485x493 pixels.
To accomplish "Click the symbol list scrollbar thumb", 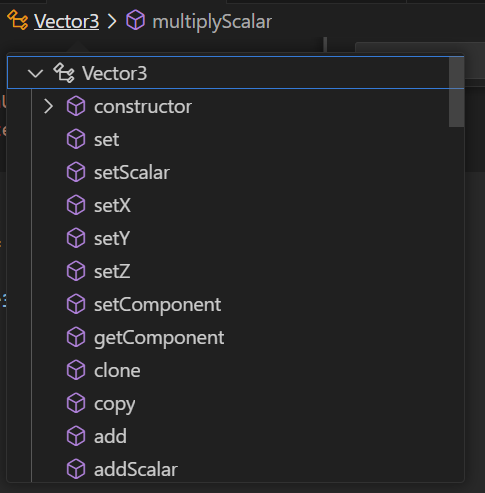I will (x=456, y=92).
